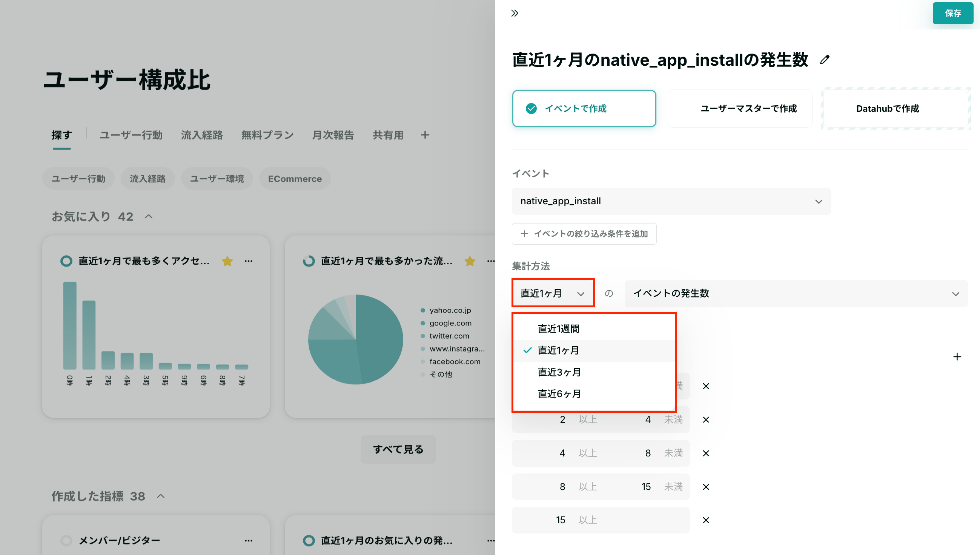Toggle favorite star on 直近1ヶ月で最も多くアクセ card

227,261
